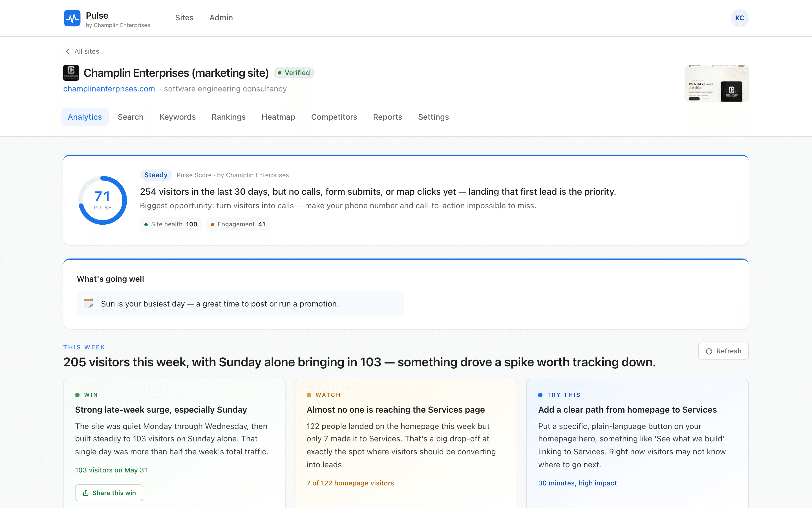
Task: Switch to the Reports tab
Action: pyautogui.click(x=388, y=117)
